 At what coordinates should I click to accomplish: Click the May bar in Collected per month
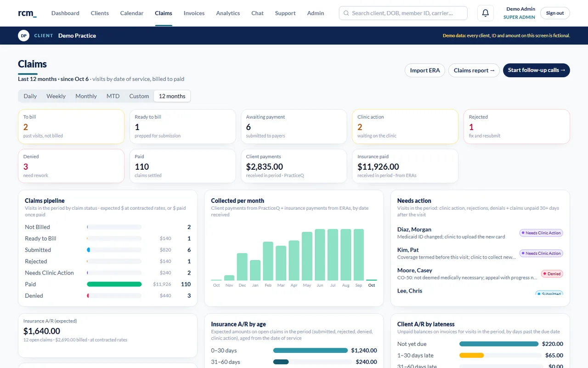pos(307,256)
